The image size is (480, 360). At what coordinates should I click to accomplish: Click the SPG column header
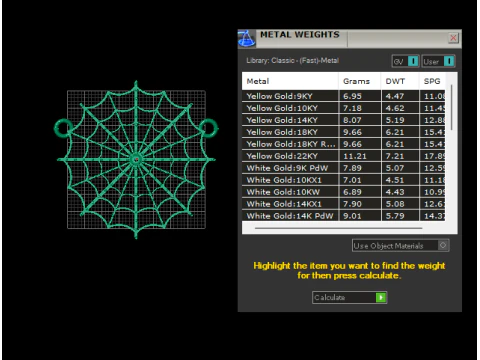(432, 81)
